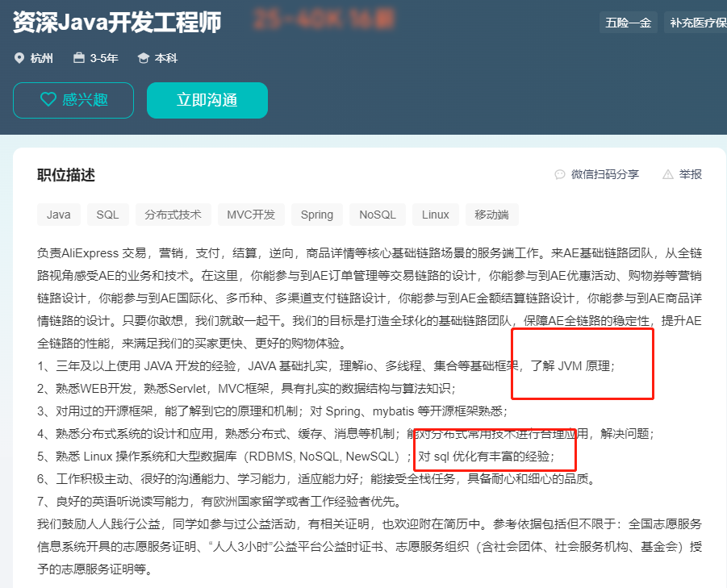Click the job title 资深Java开发工程师
The height and width of the screenshot is (588, 727).
point(117,23)
